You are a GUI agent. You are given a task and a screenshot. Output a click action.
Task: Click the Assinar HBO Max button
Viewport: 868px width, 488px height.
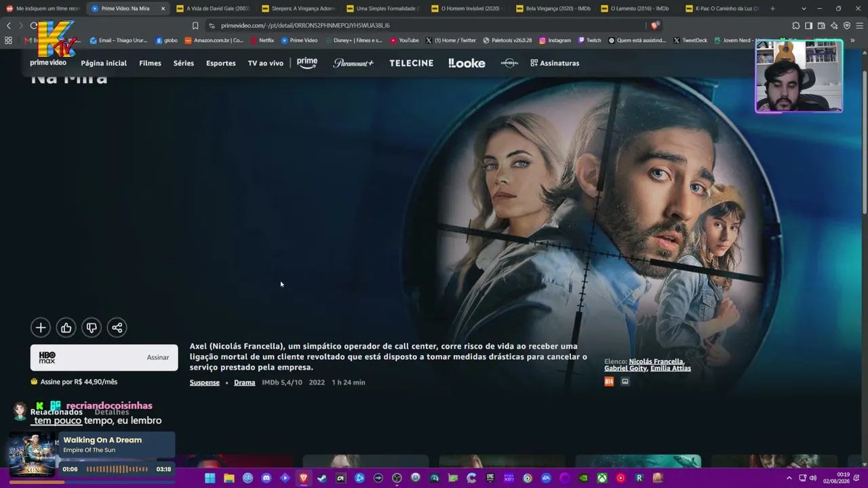coord(104,358)
